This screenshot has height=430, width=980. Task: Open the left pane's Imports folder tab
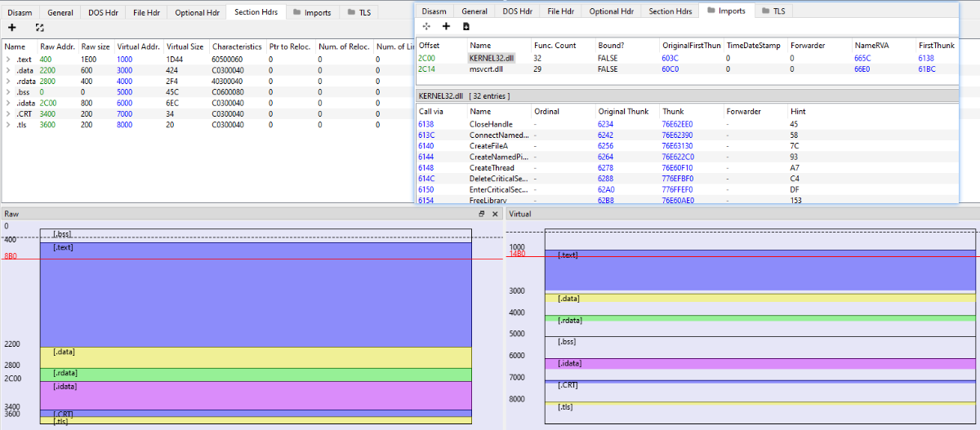pos(311,12)
